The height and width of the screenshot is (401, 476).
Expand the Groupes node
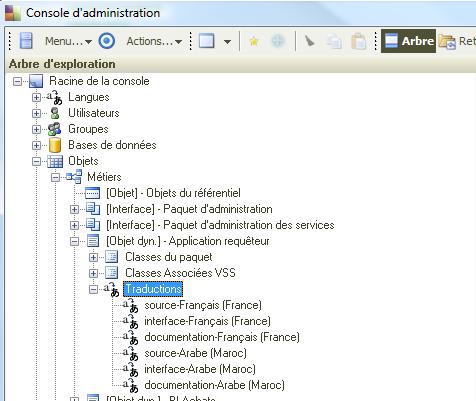point(36,129)
